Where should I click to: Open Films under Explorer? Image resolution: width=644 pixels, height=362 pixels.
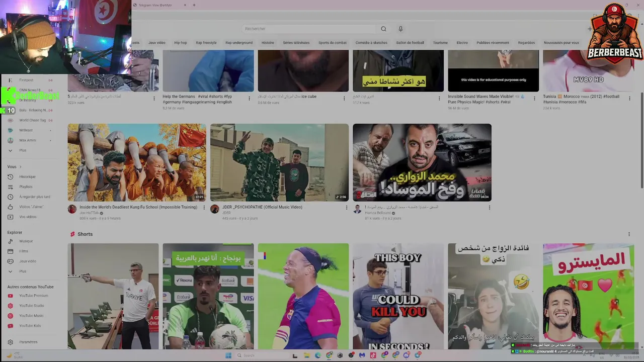point(24,251)
